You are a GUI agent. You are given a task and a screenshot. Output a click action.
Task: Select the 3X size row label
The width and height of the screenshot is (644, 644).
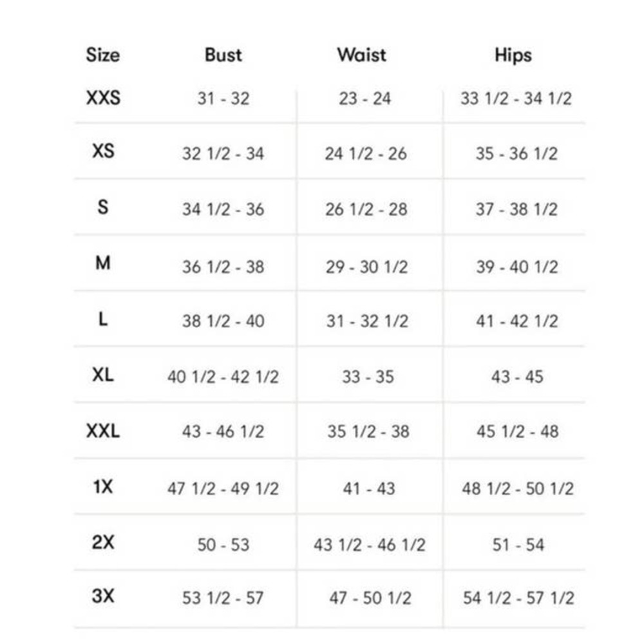click(x=103, y=596)
